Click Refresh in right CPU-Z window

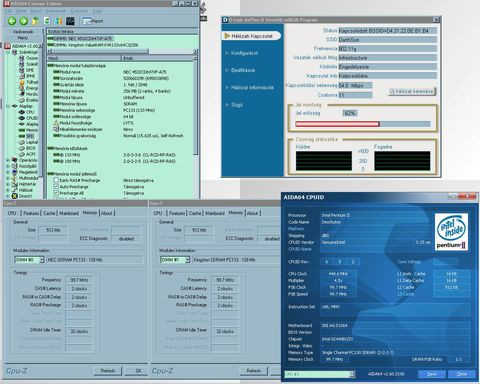pos(253,371)
